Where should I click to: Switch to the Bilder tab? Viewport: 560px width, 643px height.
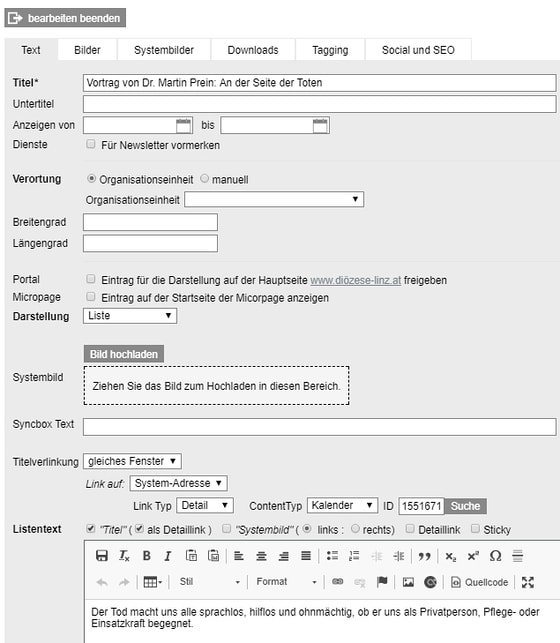point(87,50)
